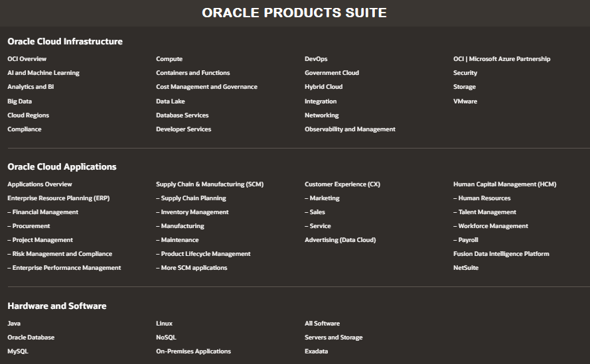Open Risk Management and Compliance
590x364 pixels.
(60, 254)
